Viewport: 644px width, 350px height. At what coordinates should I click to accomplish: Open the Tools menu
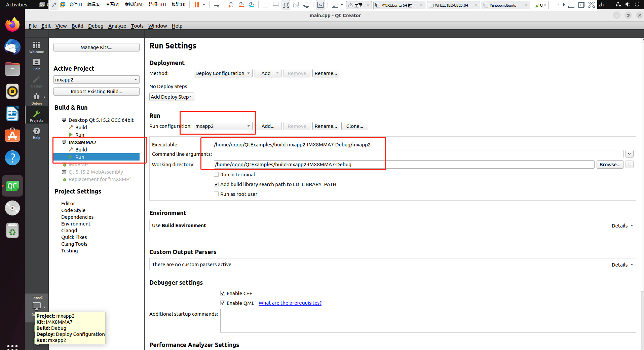[x=137, y=26]
